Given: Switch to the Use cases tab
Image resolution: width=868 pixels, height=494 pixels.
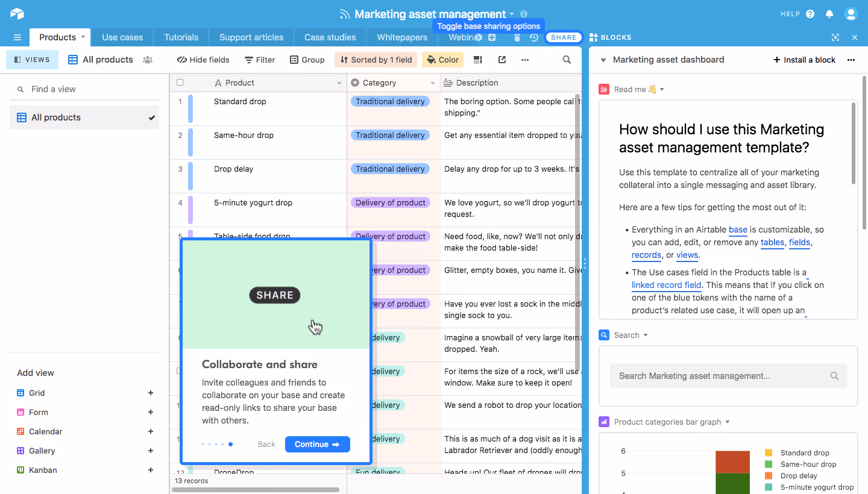Looking at the screenshot, I should tap(122, 37).
